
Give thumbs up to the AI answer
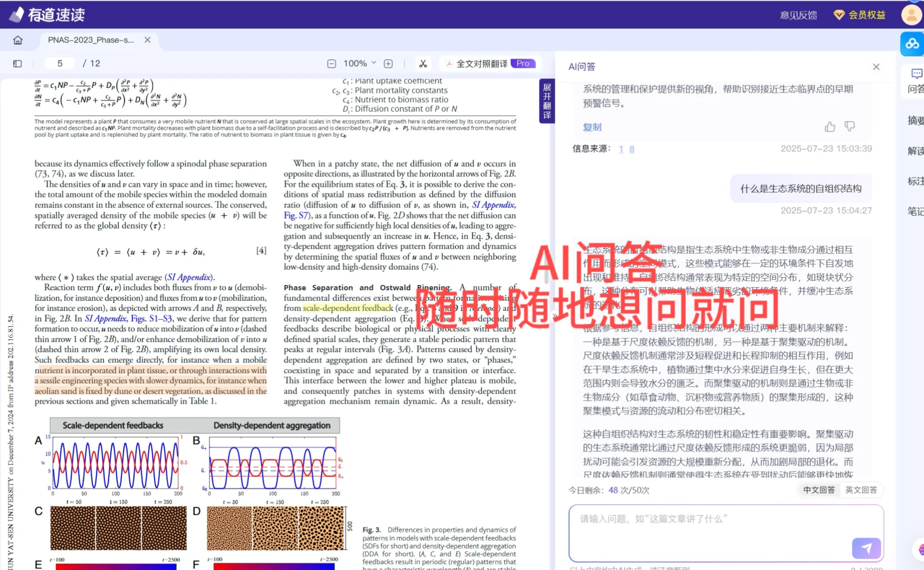830,127
